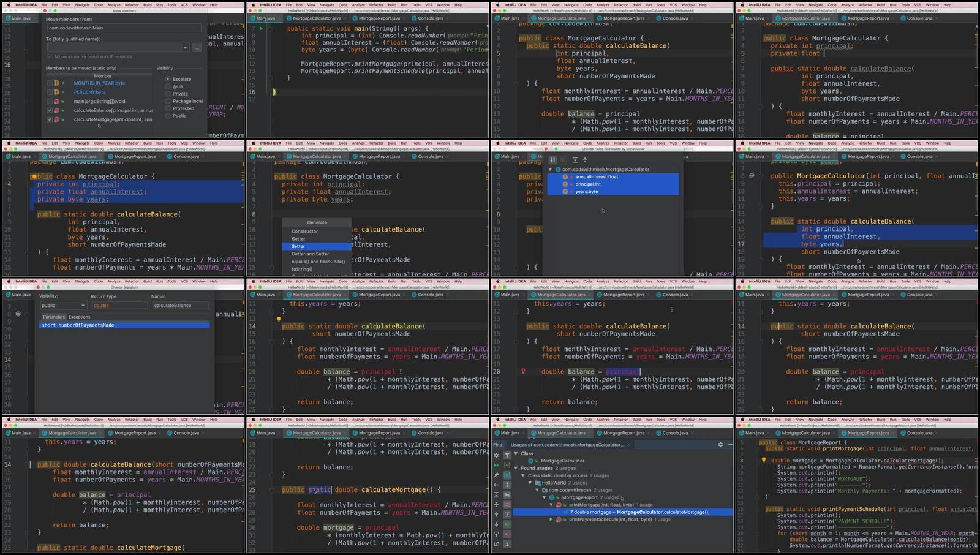This screenshot has width=980, height=555.
Task: Click green run gutter arrow beside main method
Action: click(261, 28)
